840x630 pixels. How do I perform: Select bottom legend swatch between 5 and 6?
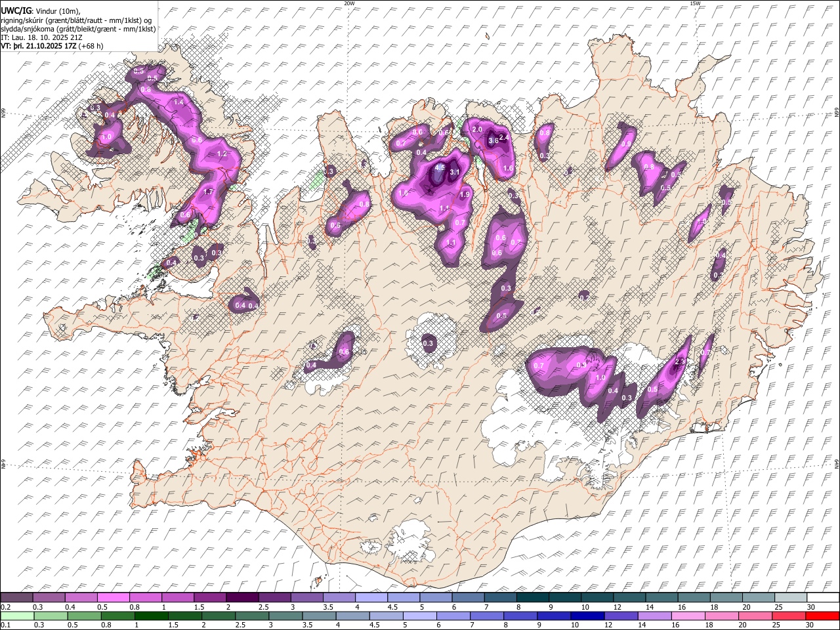pos(421,616)
